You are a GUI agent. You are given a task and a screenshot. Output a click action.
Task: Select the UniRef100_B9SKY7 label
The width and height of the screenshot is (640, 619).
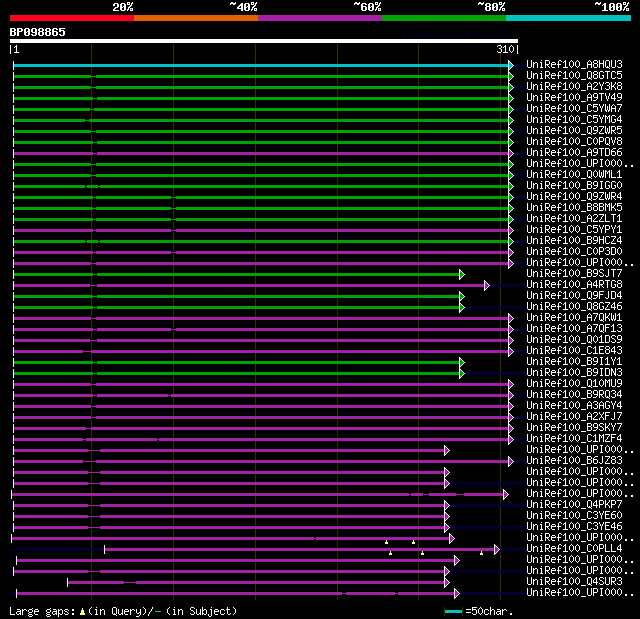point(574,428)
